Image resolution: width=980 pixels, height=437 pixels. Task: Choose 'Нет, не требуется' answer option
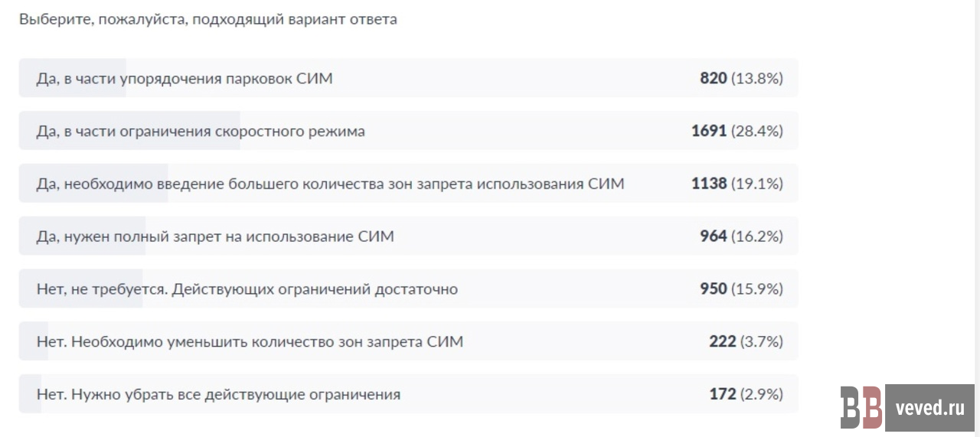[x=247, y=289]
